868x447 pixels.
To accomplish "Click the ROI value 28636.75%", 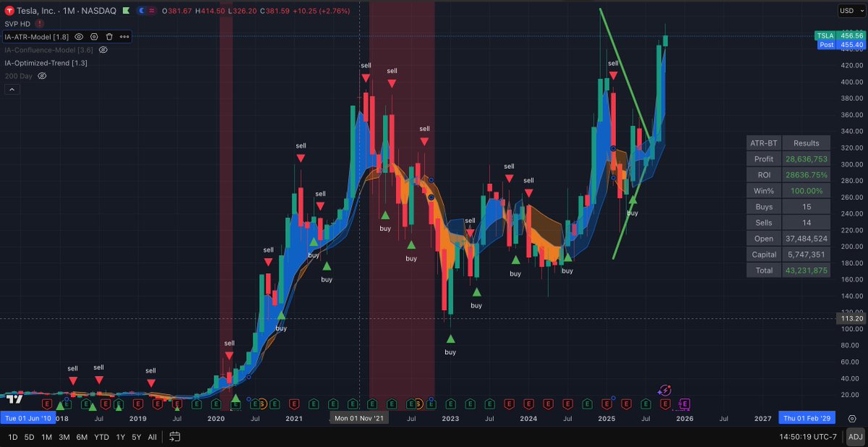I will click(806, 175).
